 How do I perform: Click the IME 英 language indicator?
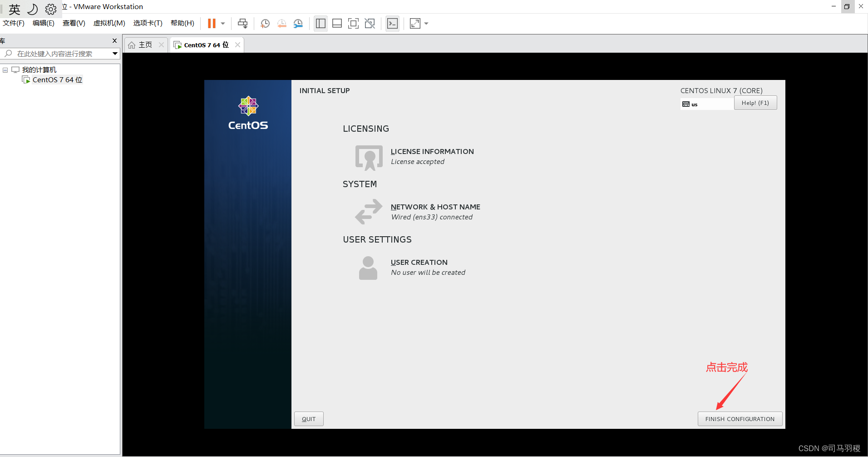click(15, 10)
